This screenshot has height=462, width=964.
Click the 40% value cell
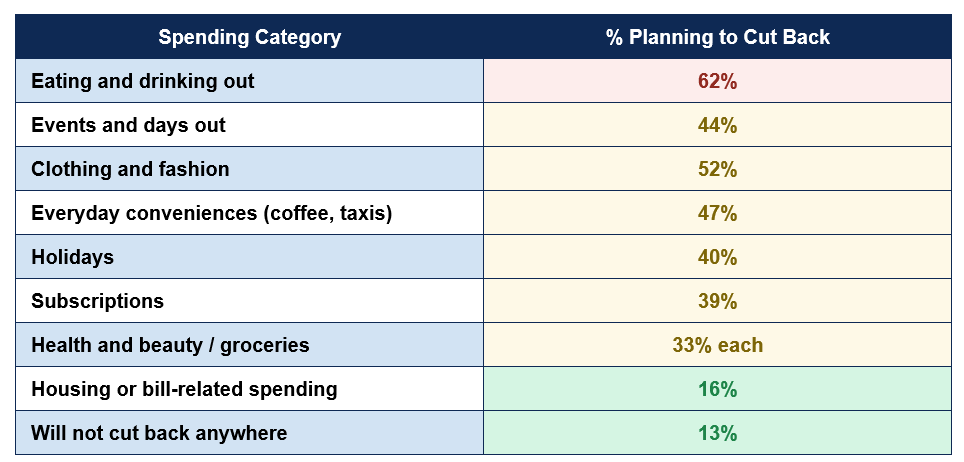[717, 257]
